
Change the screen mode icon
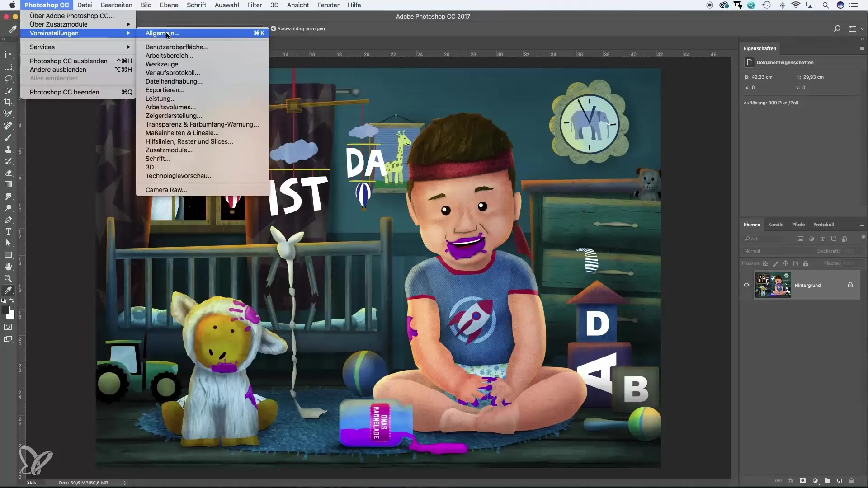[x=8, y=339]
